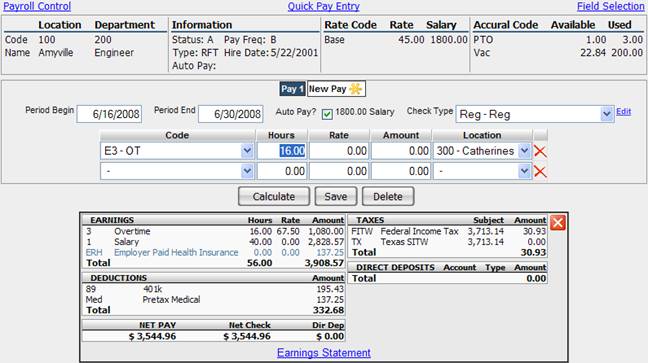
Task: Click the Hire Date 5/22/2001 value
Action: [x=294, y=53]
